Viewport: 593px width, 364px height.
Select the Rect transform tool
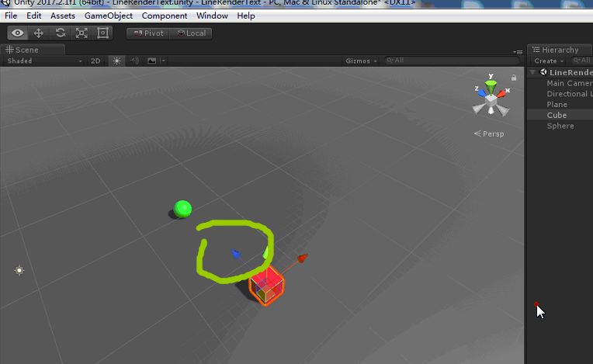(102, 33)
